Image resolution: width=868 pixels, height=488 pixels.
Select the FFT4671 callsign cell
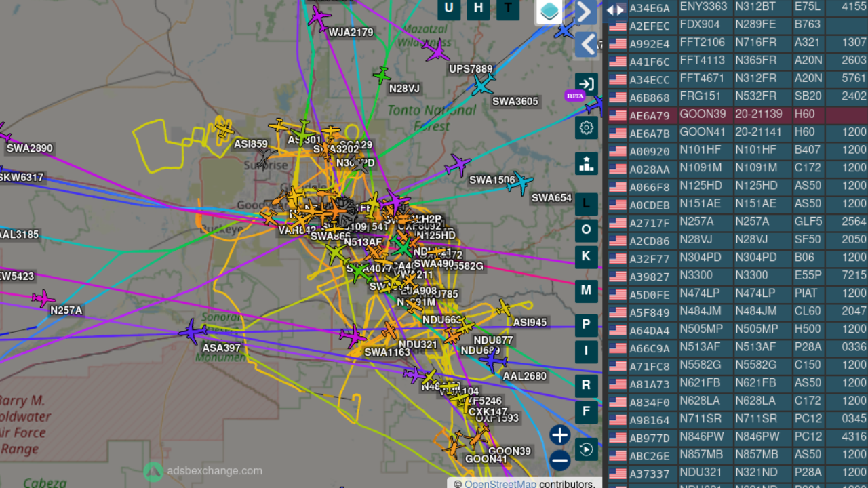coord(703,79)
